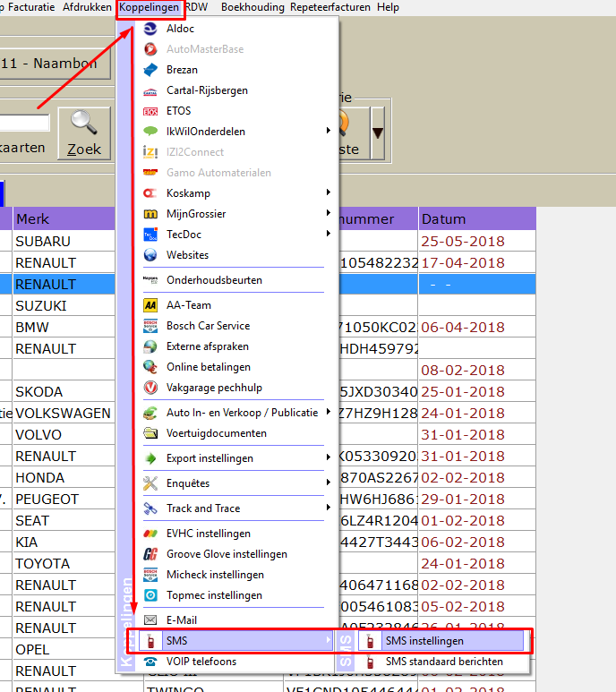Open the Repeteerfacturen menu
This screenshot has width=616, height=692.
pos(330,7)
